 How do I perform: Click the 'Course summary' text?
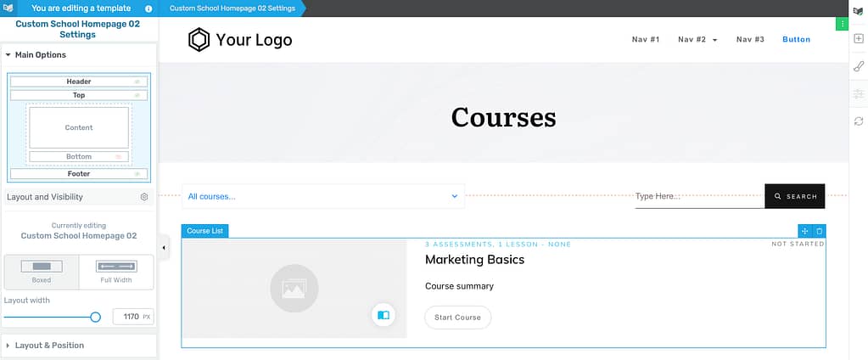tap(459, 286)
